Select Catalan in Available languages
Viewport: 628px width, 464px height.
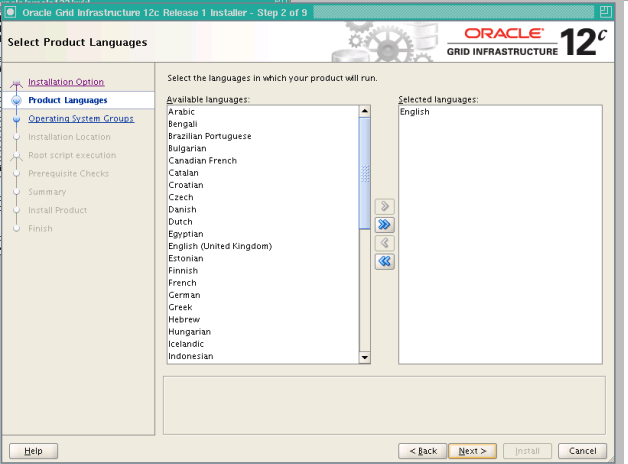263,173
